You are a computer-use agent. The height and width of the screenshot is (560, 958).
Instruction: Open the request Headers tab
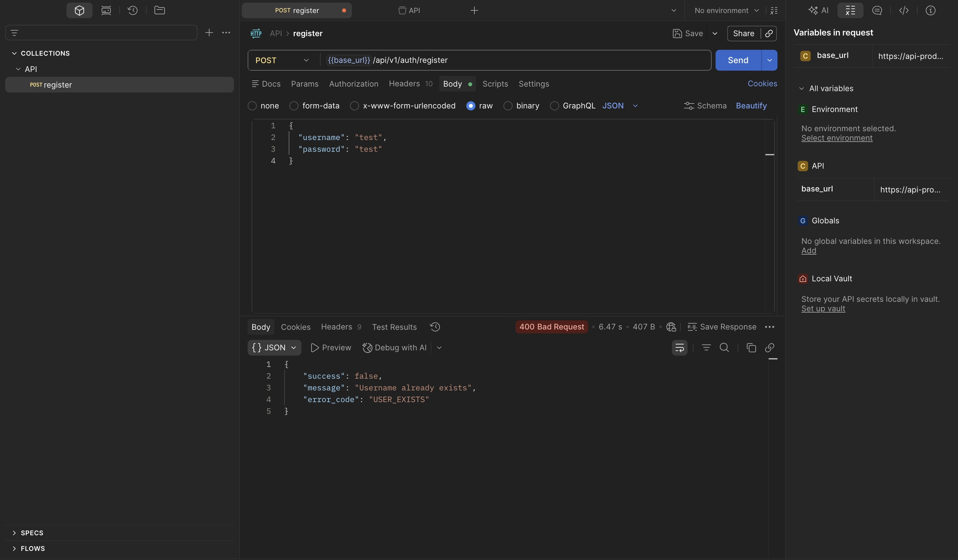(411, 84)
